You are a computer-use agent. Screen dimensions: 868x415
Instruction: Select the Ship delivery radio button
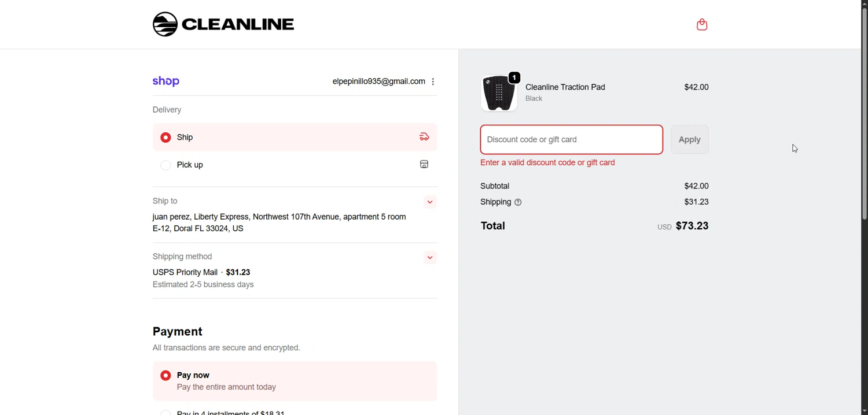pos(165,138)
